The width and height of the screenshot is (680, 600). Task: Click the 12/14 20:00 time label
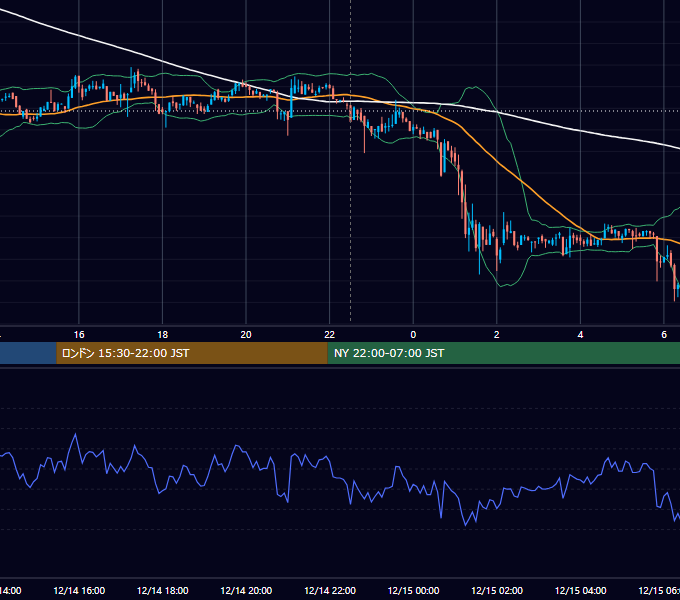[246, 590]
